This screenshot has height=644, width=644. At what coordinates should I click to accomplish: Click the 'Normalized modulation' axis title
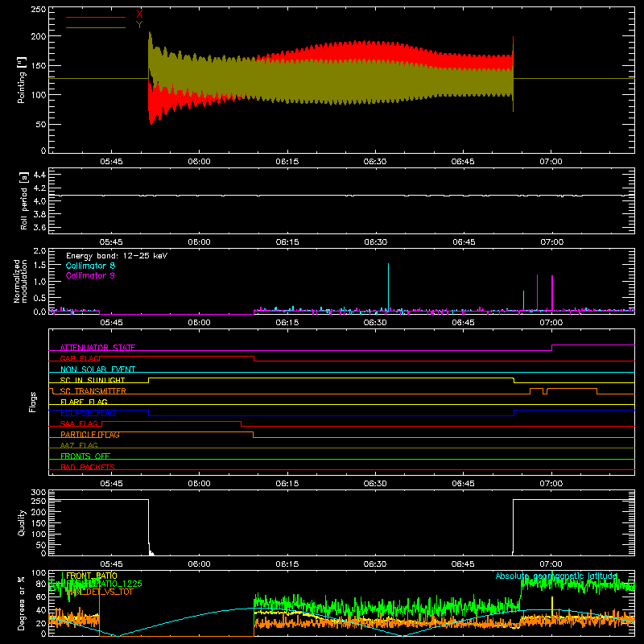click(x=20, y=281)
